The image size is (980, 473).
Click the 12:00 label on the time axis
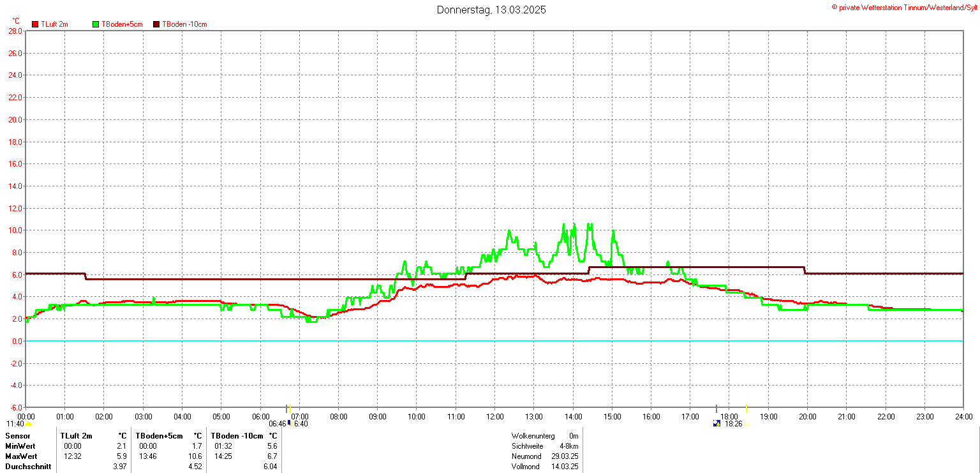[x=494, y=417]
